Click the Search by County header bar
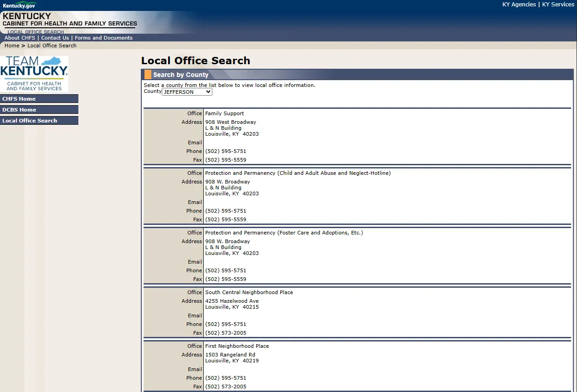 click(x=357, y=75)
